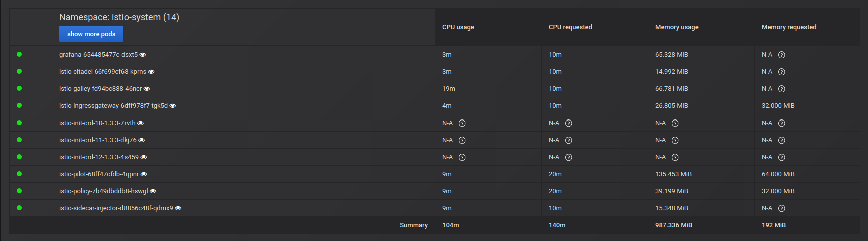The height and width of the screenshot is (241, 868).
Task: Open the istio-init-crd-11-1.3.3-dkj76 pod link
Action: [x=97, y=140]
